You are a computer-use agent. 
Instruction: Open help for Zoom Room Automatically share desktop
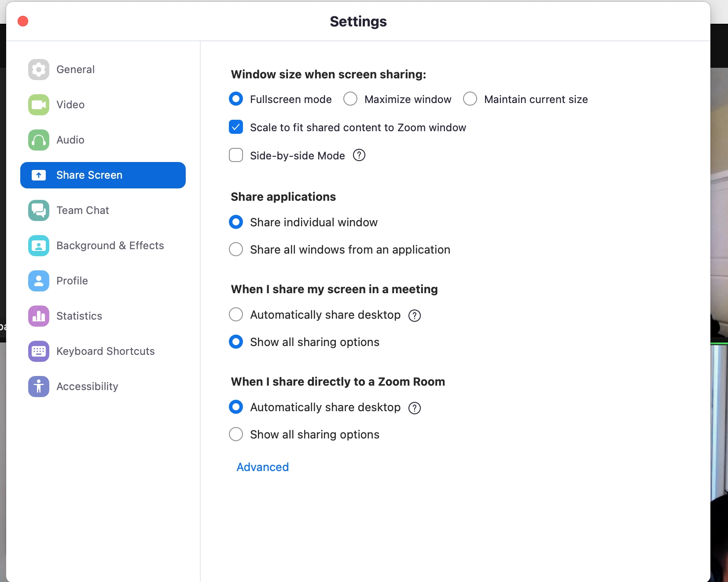click(x=415, y=408)
